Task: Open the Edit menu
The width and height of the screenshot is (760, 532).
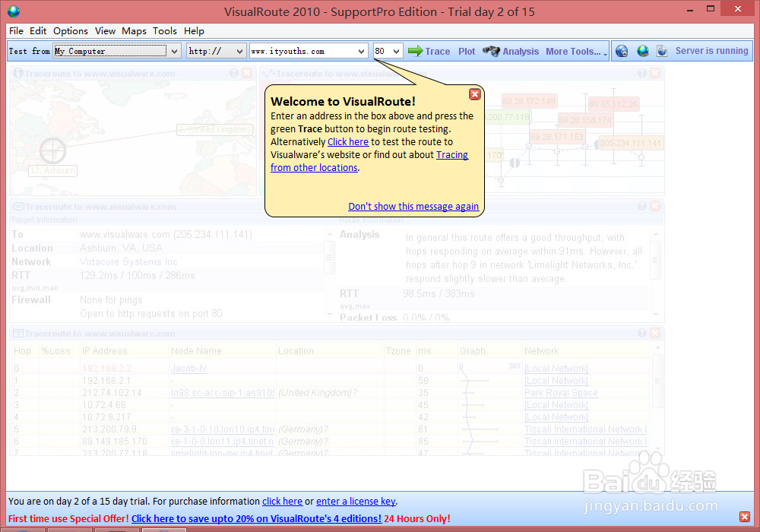Action: tap(38, 31)
